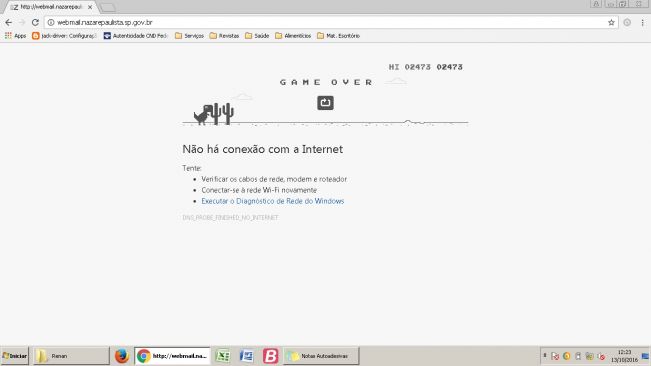Select the webmail.nazarepaulista tab
Screen dimensions: 651x366
[x=49, y=7]
